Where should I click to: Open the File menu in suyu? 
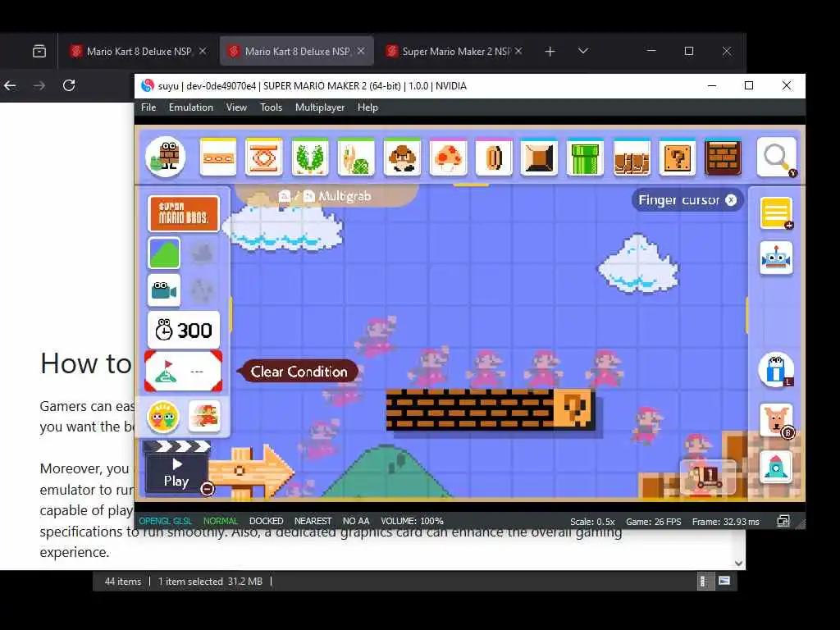click(x=148, y=107)
